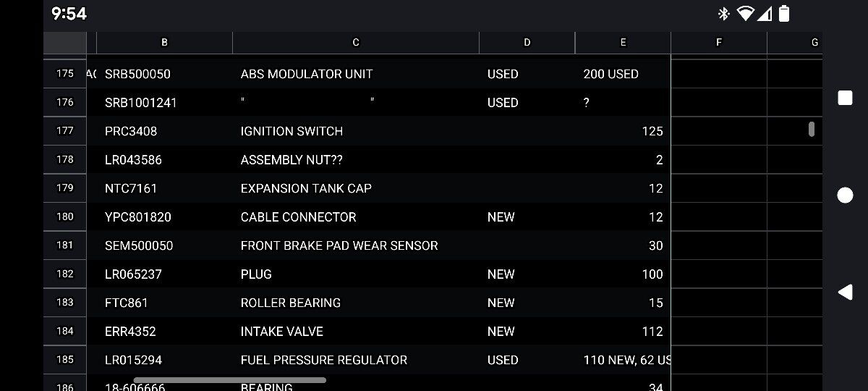The image size is (868, 391).
Task: Tap the battery status icon
Action: pos(784,13)
